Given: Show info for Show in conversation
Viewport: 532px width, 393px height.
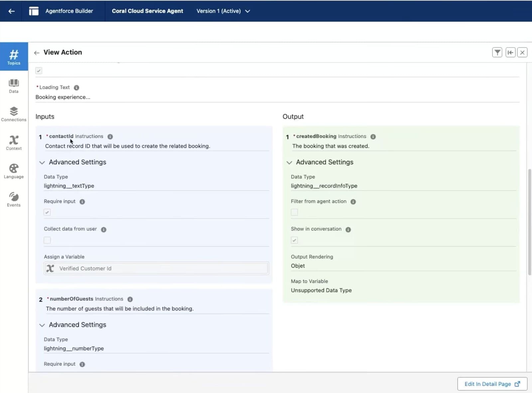Looking at the screenshot, I should tap(348, 229).
